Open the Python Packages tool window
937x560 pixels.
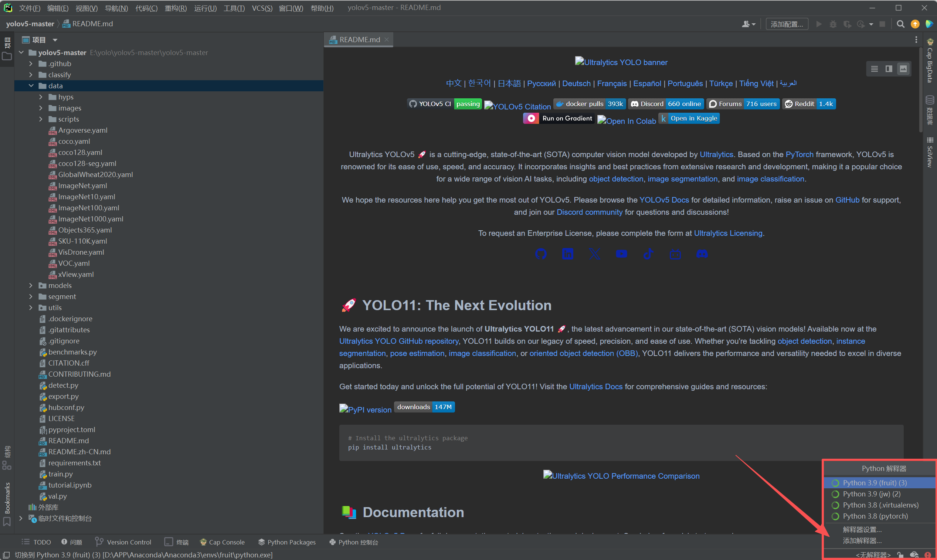pos(287,542)
